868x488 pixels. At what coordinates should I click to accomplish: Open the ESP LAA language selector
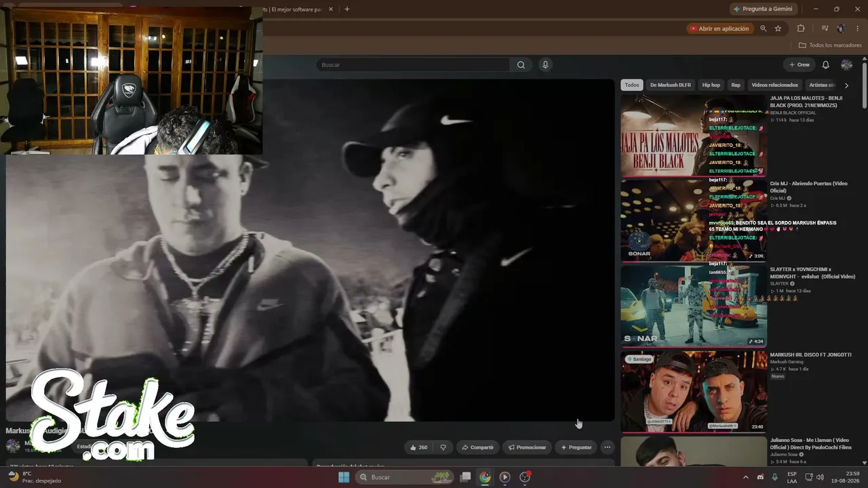(x=792, y=477)
